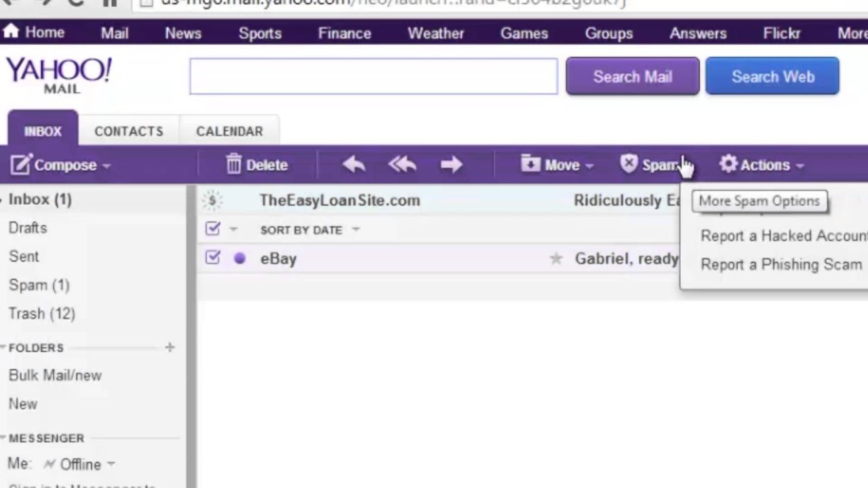Screen dimensions: 868x488
Task: Open the Bulk Mail/new folder
Action: point(55,375)
